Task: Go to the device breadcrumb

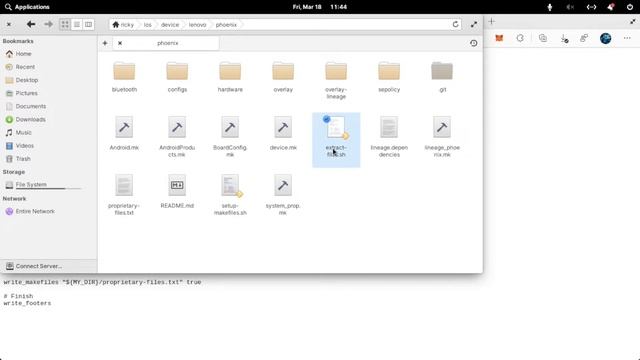Action: (x=170, y=25)
